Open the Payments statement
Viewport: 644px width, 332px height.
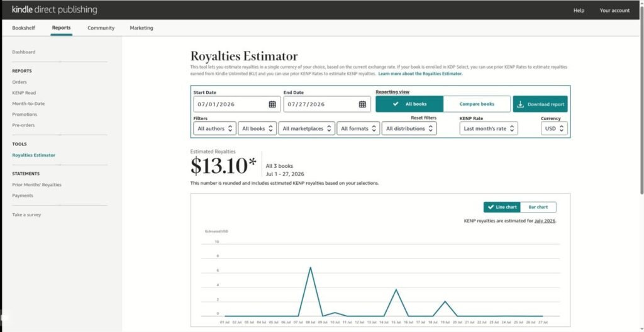[x=23, y=196]
